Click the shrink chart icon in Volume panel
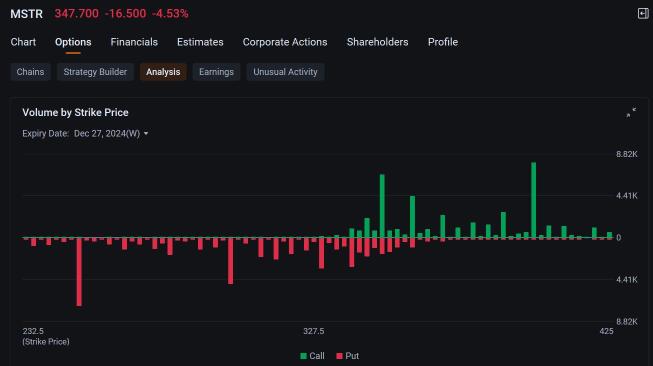653x366 pixels. (x=631, y=112)
